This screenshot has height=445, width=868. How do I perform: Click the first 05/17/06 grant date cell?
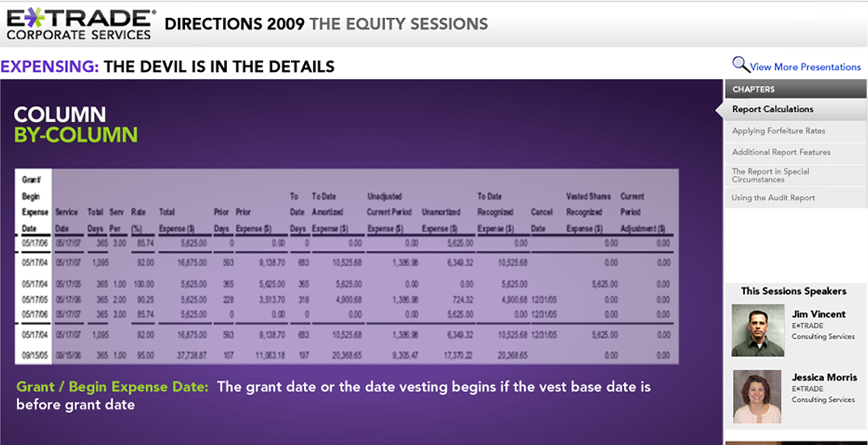click(33, 243)
